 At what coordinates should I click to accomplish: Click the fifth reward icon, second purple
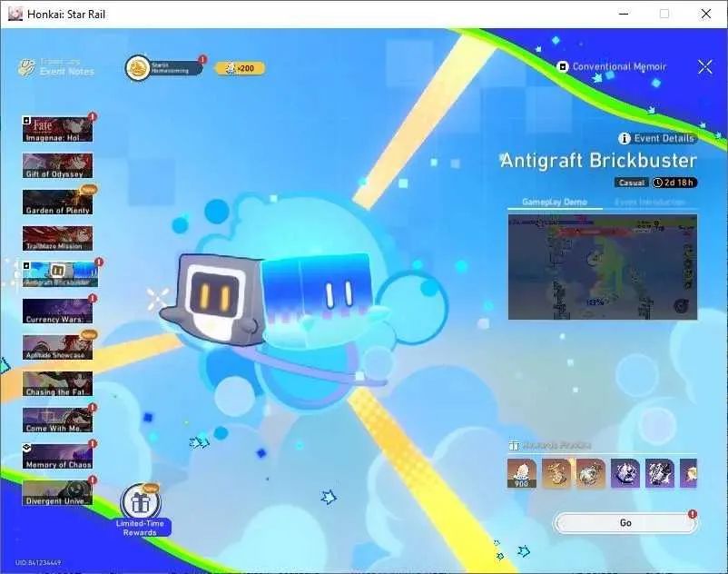point(660,473)
